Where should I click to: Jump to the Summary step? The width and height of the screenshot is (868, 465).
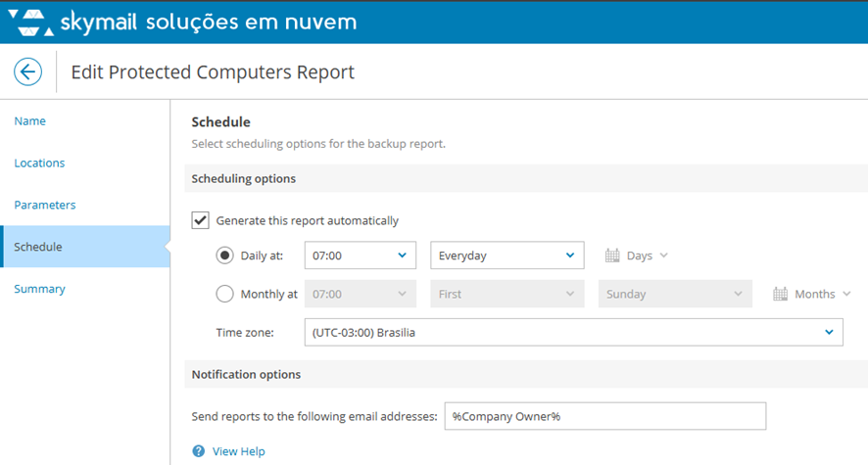(x=39, y=289)
